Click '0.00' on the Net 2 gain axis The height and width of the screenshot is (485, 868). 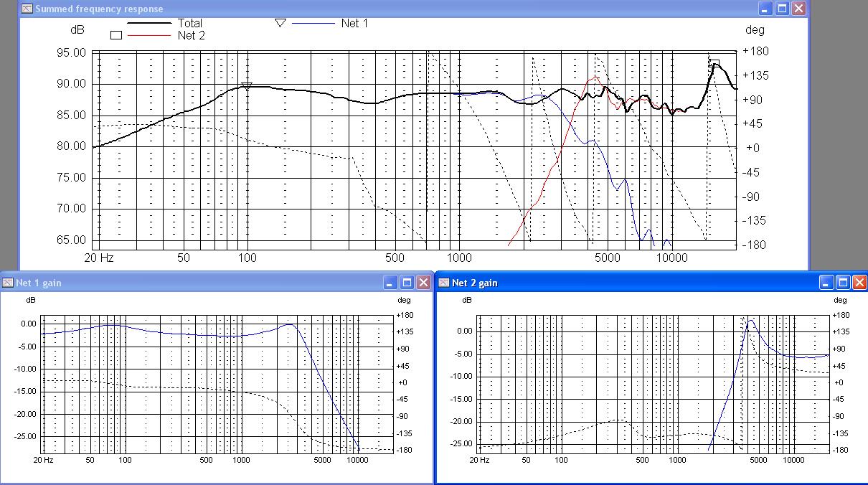tap(464, 331)
